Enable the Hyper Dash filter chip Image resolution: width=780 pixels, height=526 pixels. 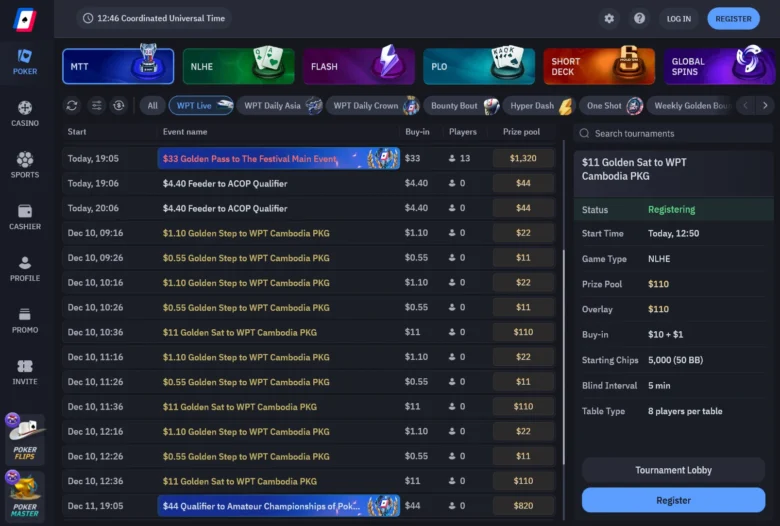click(x=541, y=105)
